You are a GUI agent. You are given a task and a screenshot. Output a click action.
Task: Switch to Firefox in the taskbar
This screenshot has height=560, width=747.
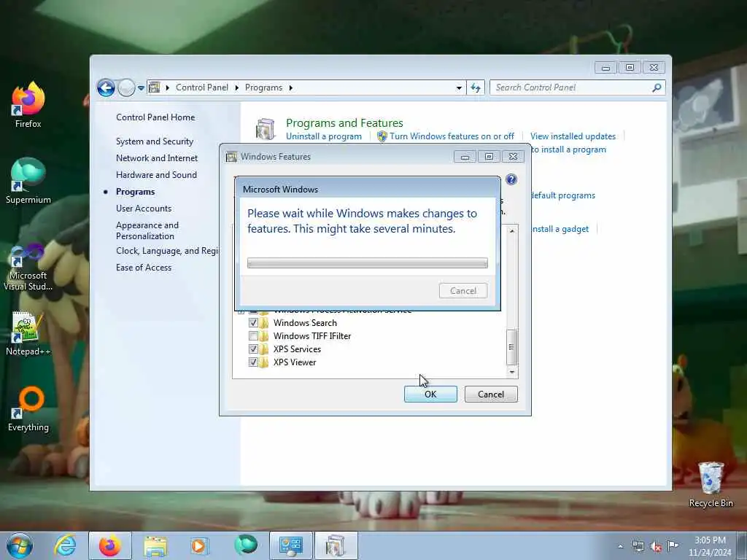pos(110,545)
